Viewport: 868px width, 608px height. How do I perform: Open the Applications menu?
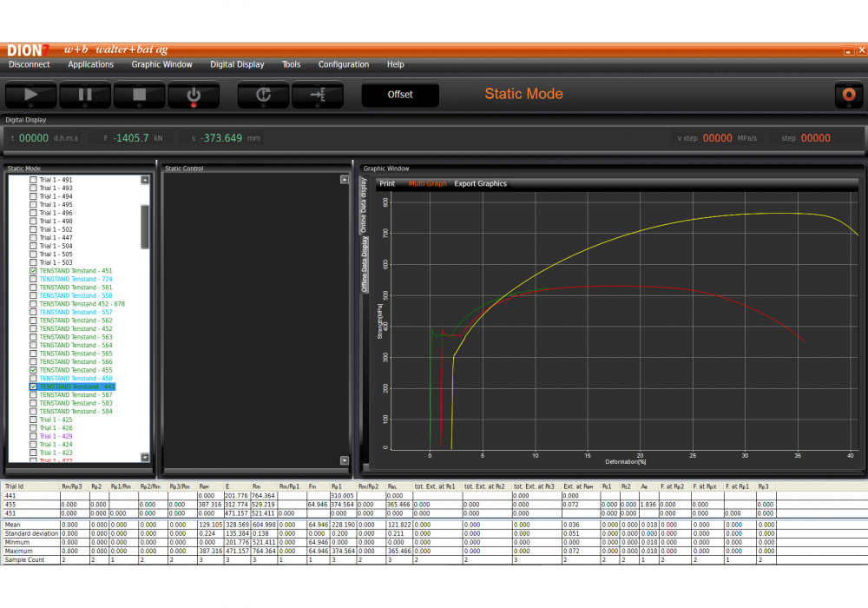pos(91,64)
